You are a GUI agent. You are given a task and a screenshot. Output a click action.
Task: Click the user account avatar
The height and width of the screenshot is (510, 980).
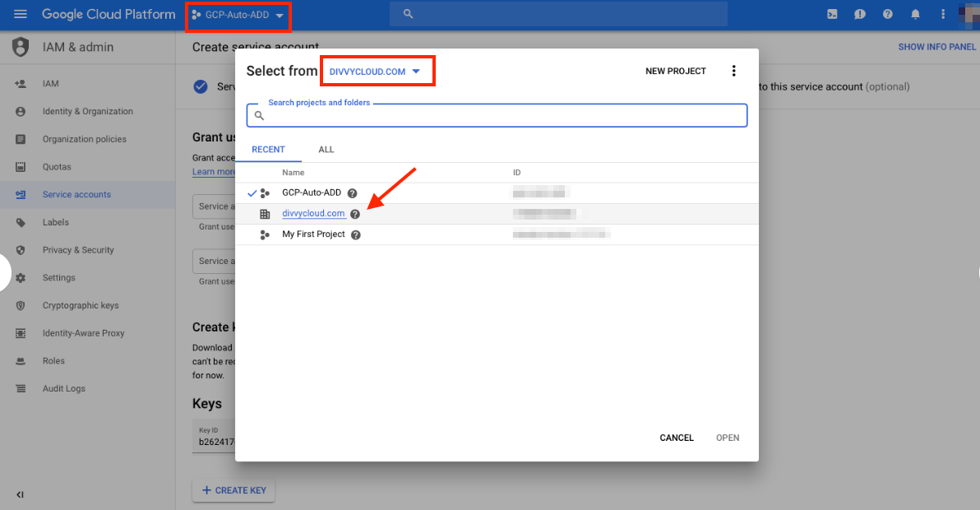pyautogui.click(x=968, y=14)
